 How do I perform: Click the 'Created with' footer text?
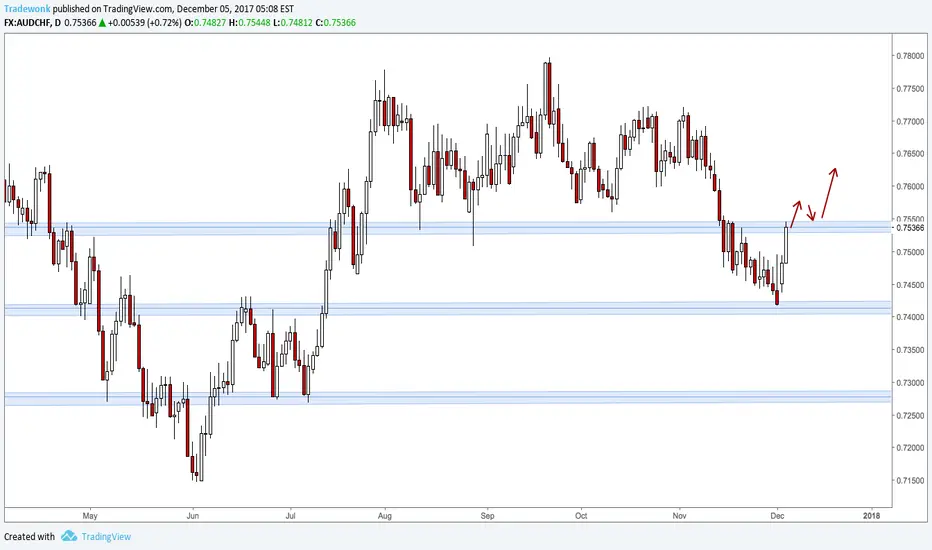(29, 536)
